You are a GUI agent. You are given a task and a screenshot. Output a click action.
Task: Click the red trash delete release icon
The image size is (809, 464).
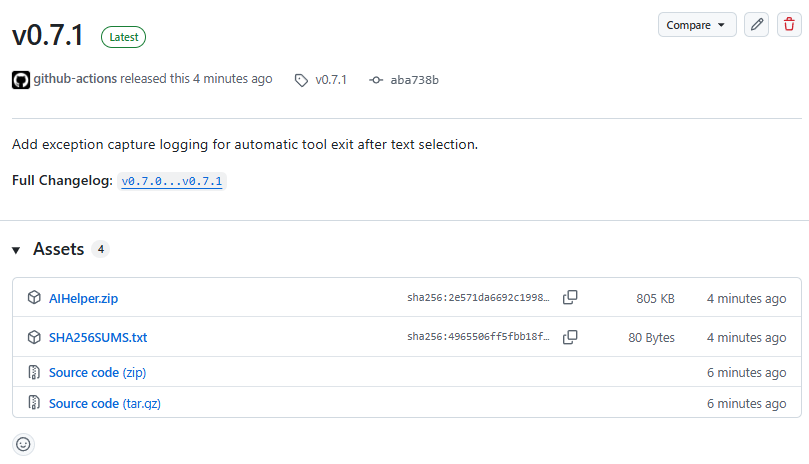789,25
